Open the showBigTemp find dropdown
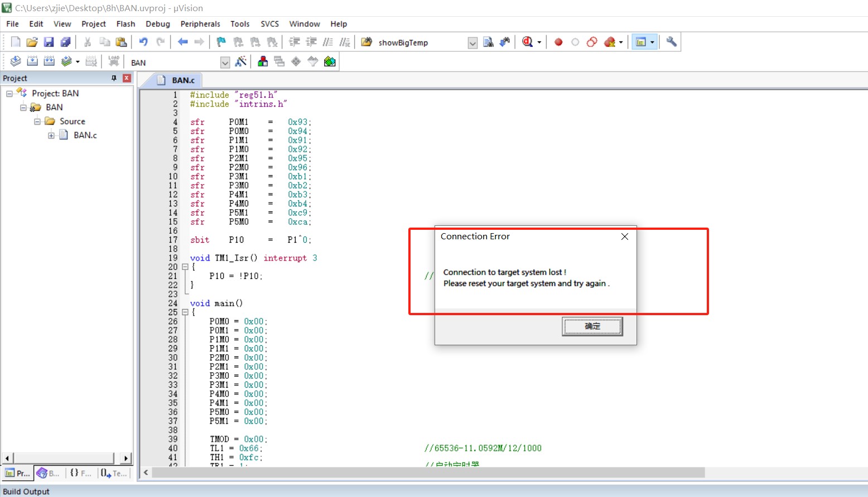 pyautogui.click(x=472, y=43)
